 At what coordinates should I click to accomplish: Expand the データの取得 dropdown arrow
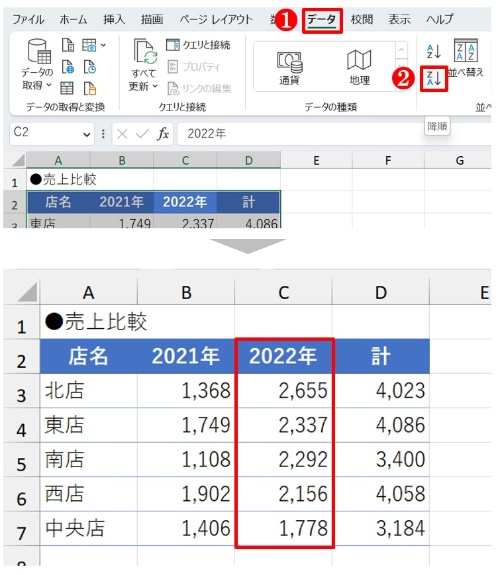[x=49, y=85]
